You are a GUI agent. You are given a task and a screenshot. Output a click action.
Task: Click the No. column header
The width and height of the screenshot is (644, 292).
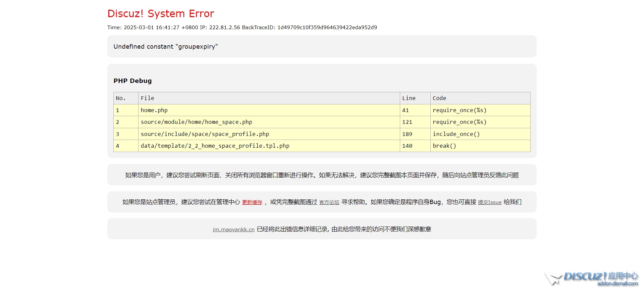point(126,98)
